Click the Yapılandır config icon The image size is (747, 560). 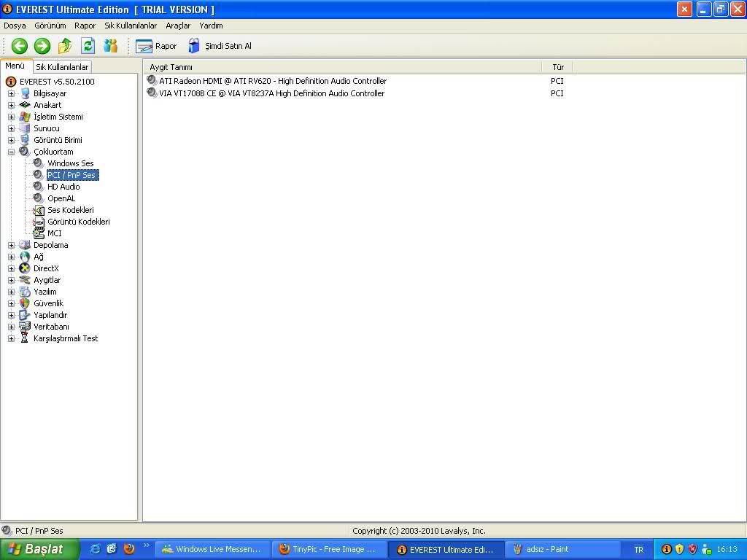25,315
